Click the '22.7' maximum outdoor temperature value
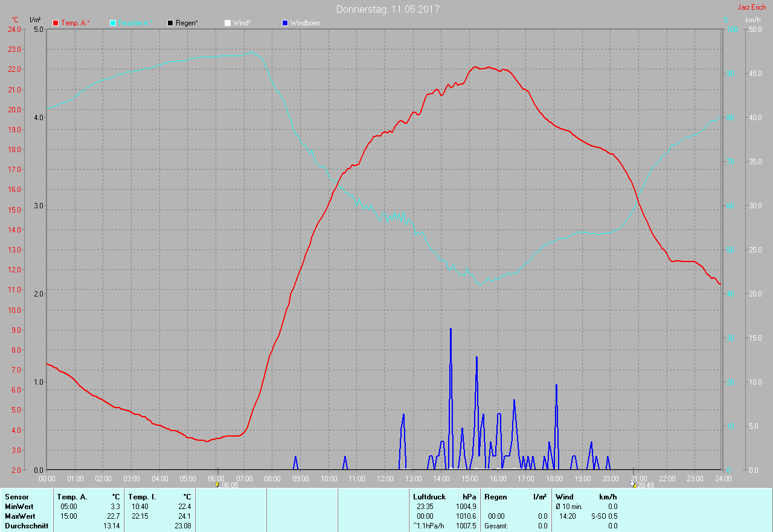 114,516
